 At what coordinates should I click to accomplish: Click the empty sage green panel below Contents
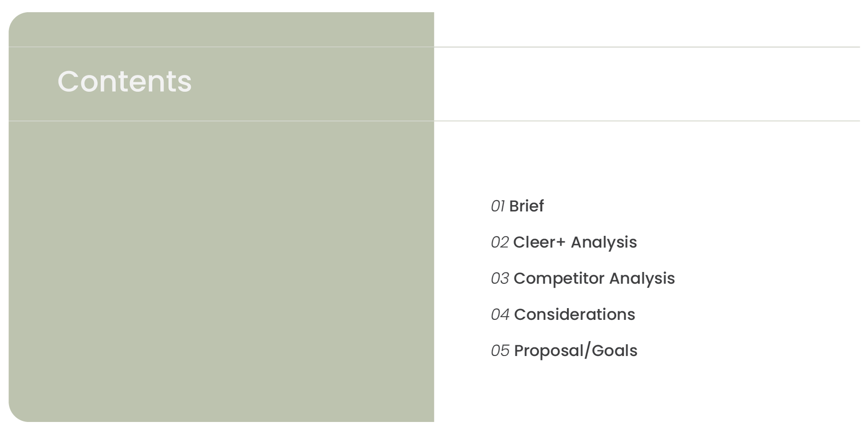tap(221, 271)
